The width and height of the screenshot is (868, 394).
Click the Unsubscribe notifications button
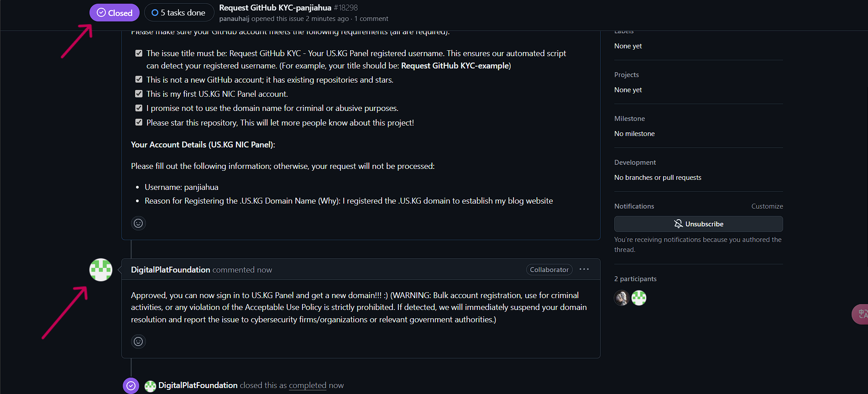698,224
